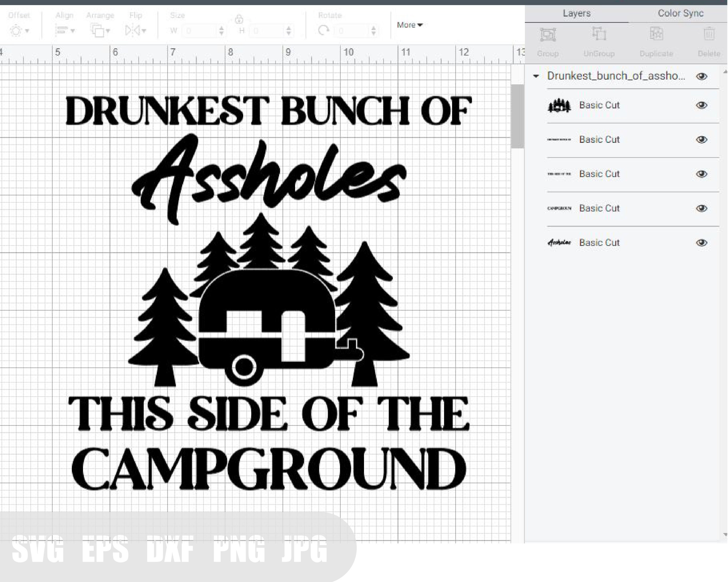Hide the Assholes Basic Cut layer

[x=701, y=242]
